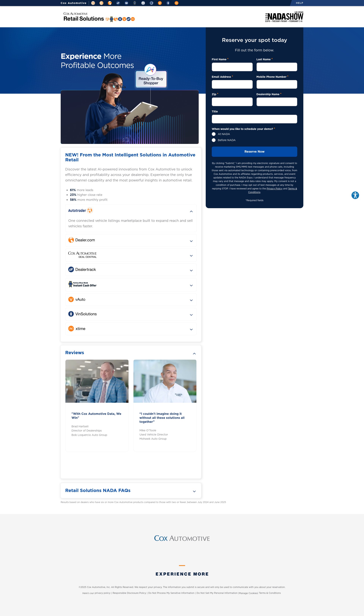The image size is (364, 616).
Task: Focus the Email Address field
Action: pos(232,84)
